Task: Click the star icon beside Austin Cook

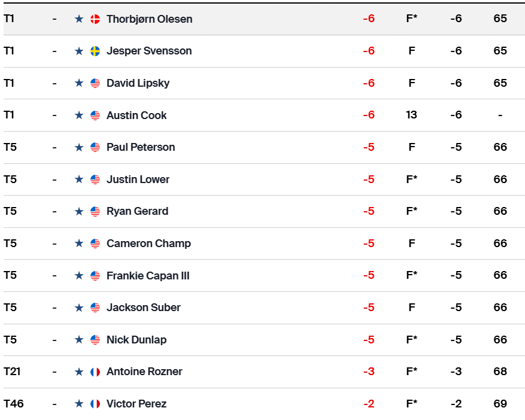Action: (x=79, y=115)
